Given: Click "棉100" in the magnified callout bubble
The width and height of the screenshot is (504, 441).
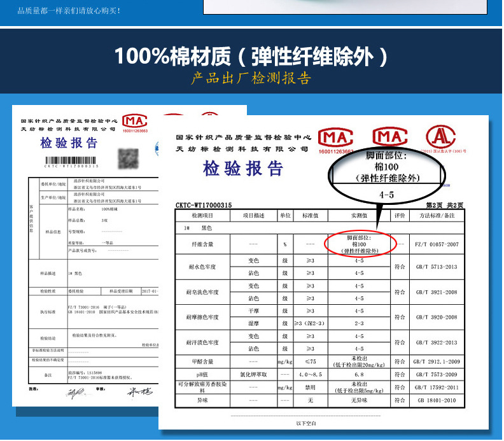Looking at the screenshot, I should (387, 167).
